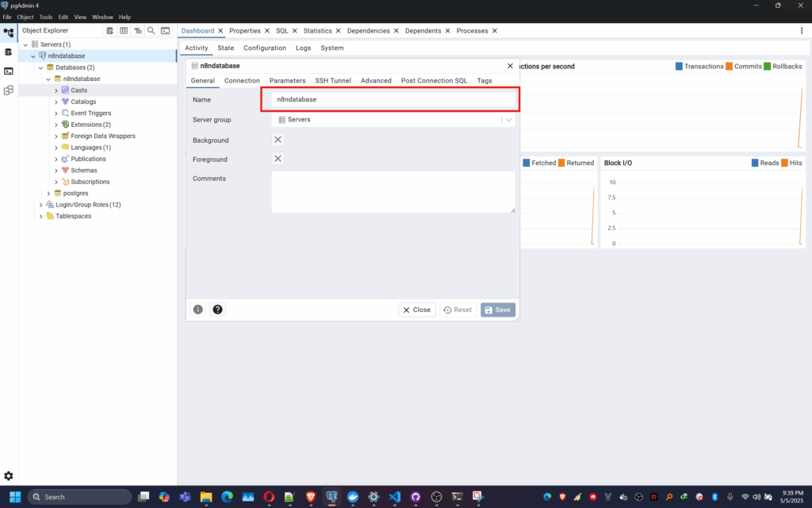
Task: Close the Properties tab
Action: click(x=267, y=31)
